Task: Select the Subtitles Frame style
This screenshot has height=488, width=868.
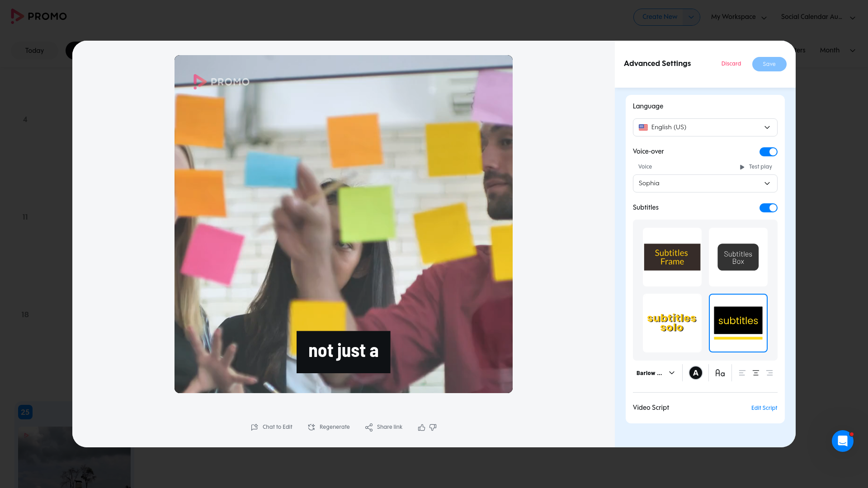Action: click(x=672, y=257)
